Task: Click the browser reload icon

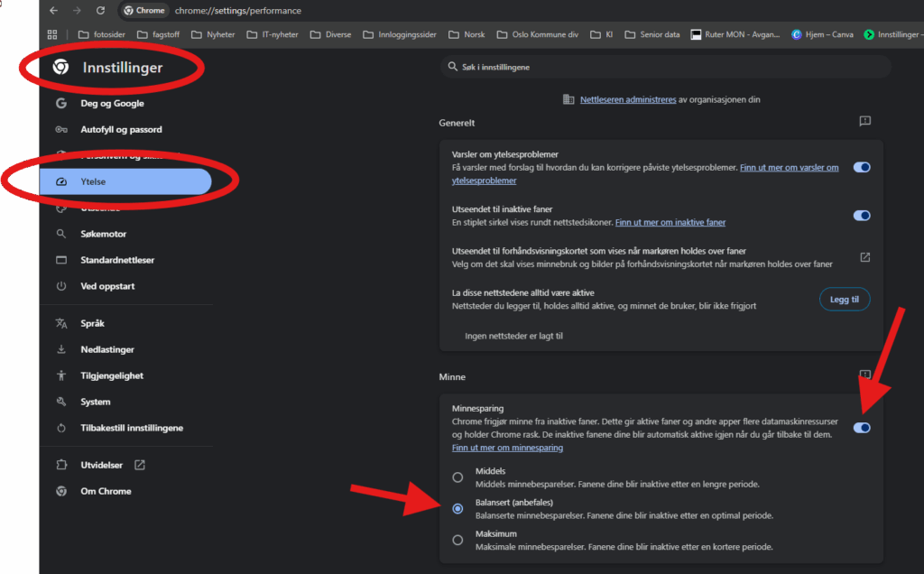Action: [x=100, y=11]
